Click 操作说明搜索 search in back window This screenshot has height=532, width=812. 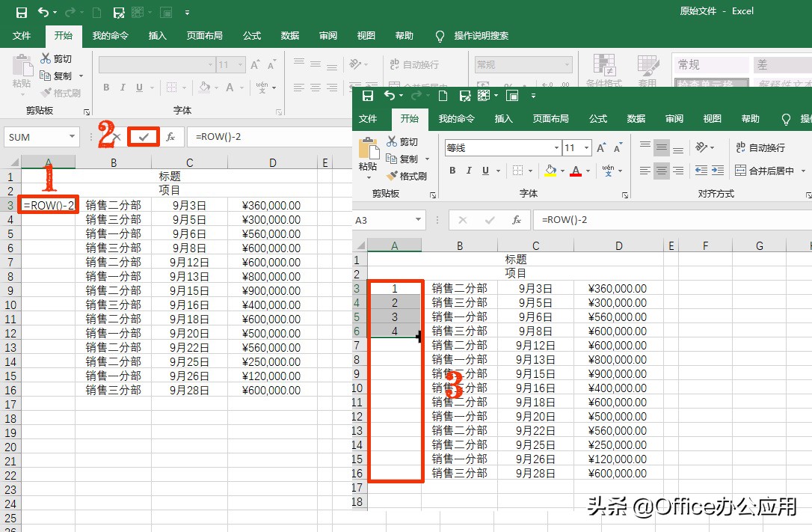(481, 36)
